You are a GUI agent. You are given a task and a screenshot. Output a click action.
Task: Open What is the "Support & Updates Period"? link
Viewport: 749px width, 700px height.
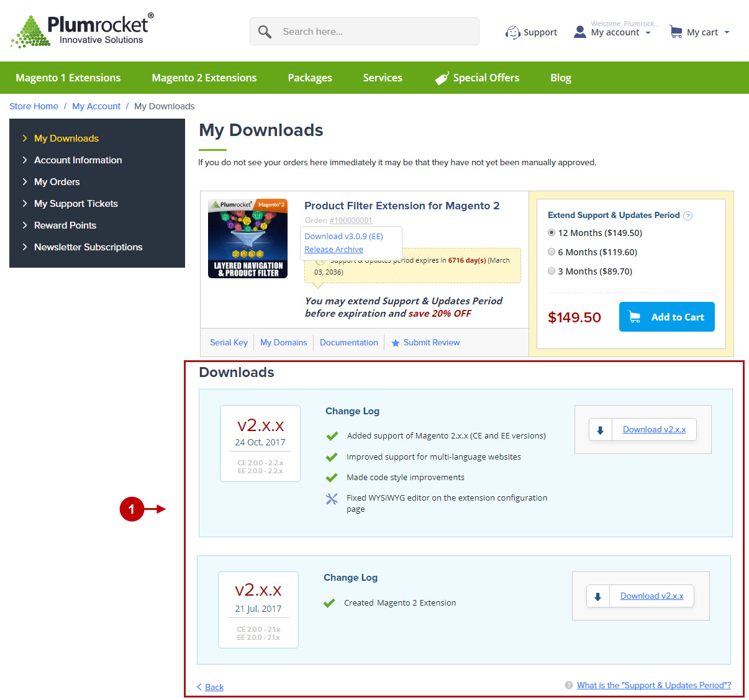654,685
